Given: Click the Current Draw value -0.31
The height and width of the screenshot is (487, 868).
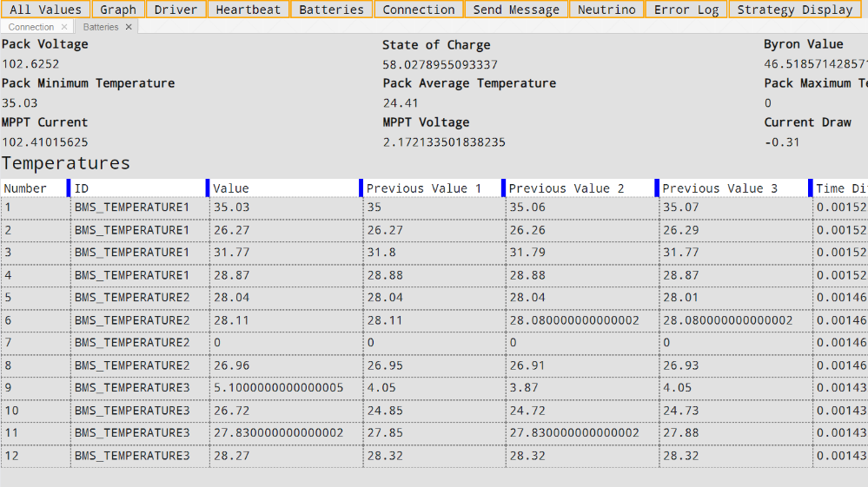Looking at the screenshot, I should tap(782, 142).
